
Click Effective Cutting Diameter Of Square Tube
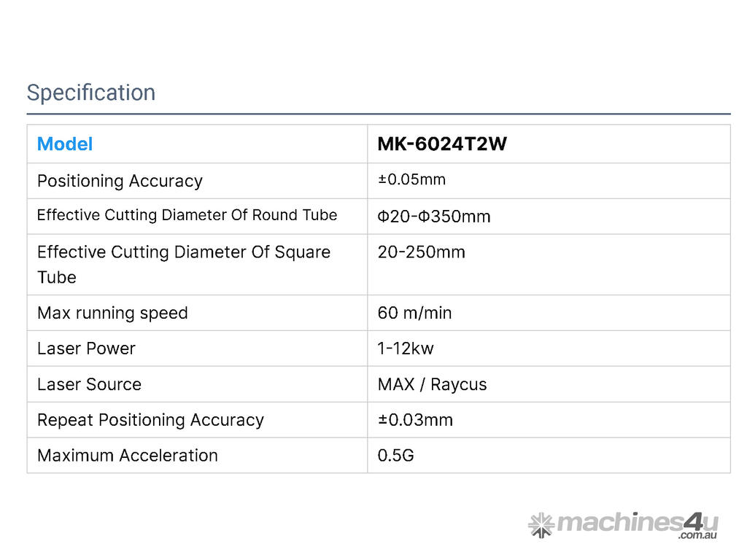(183, 264)
